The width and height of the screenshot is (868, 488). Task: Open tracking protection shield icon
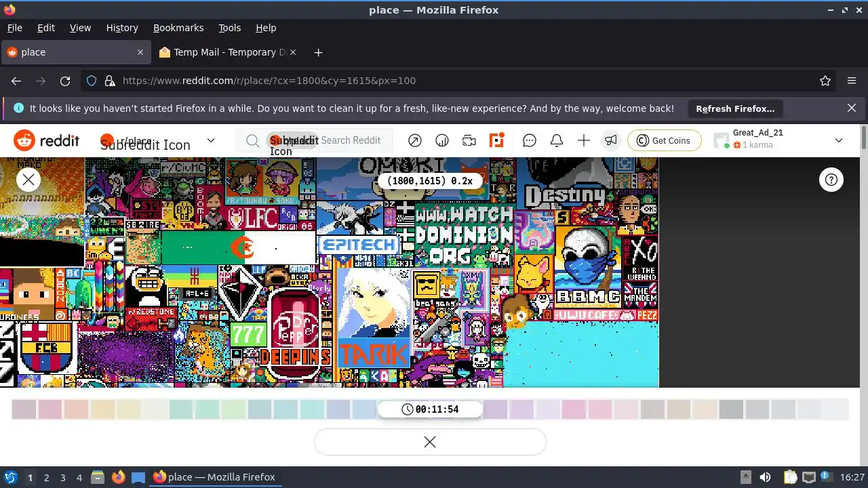(x=92, y=81)
